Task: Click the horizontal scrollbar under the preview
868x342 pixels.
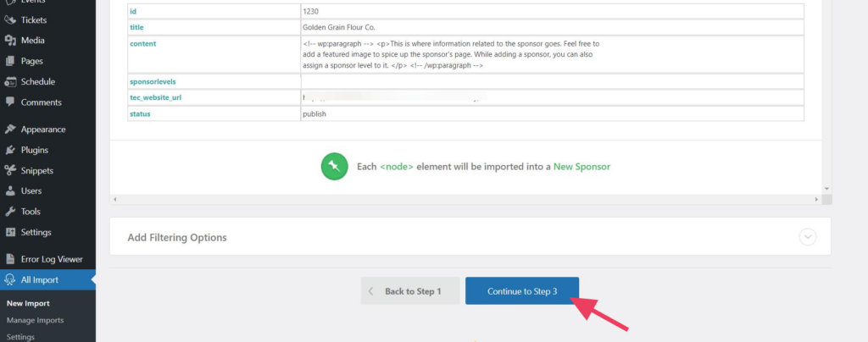Action: point(465,199)
